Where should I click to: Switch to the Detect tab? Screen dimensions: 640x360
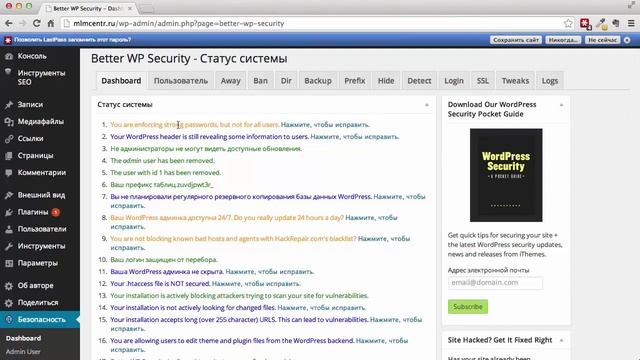(x=419, y=81)
